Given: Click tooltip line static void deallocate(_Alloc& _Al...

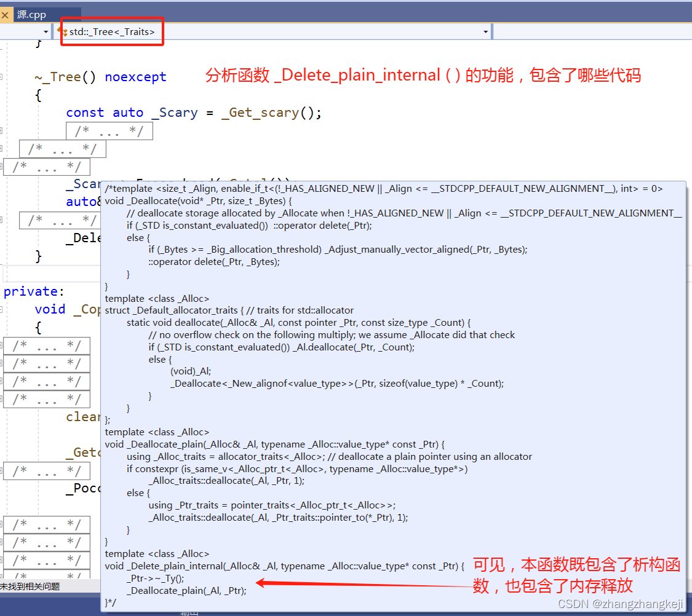Looking at the screenshot, I should (298, 323).
